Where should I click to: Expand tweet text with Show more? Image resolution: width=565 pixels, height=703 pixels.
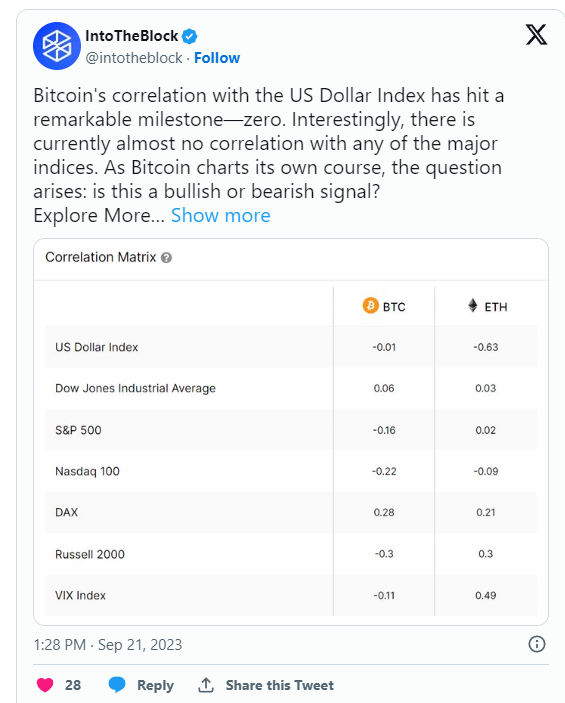click(x=221, y=216)
